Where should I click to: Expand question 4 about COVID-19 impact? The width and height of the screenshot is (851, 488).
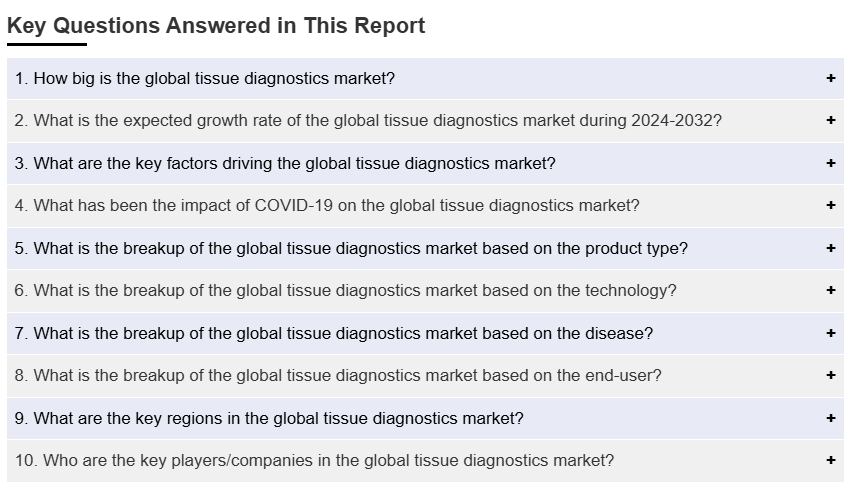point(327,205)
